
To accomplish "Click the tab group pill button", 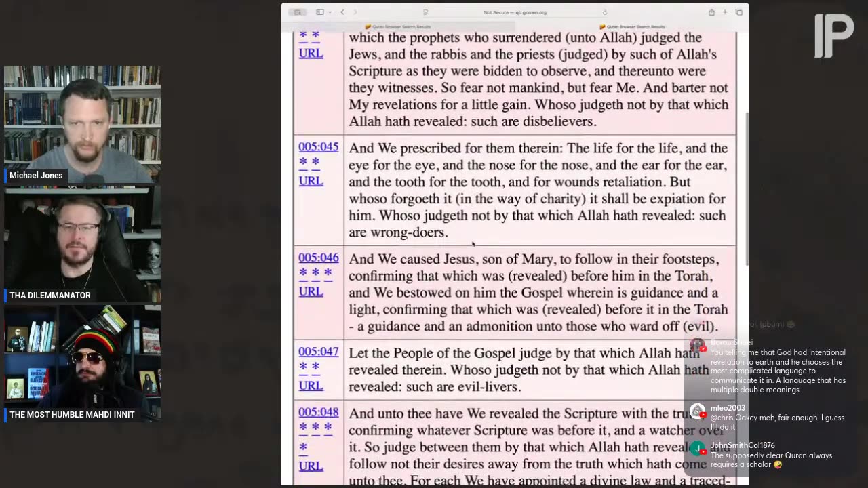I will tap(298, 12).
